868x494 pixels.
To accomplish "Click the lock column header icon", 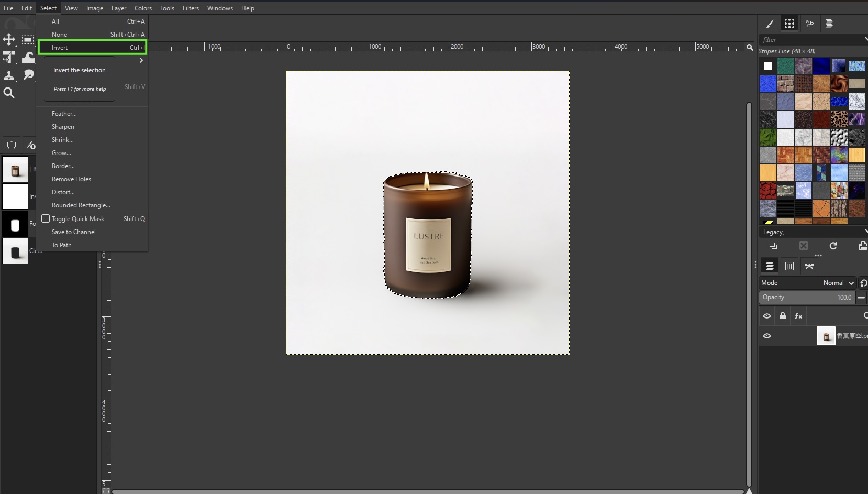I will tap(783, 316).
